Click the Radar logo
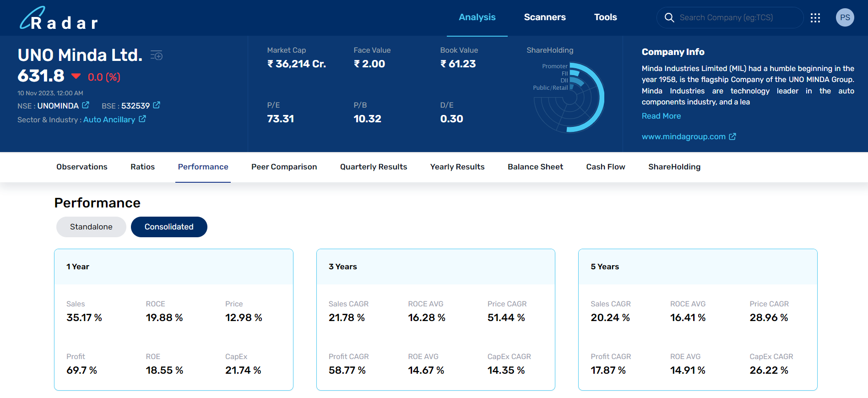This screenshot has width=868, height=398. pyautogui.click(x=59, y=18)
